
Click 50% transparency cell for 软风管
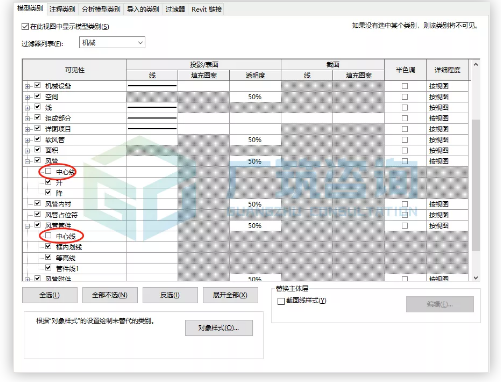pos(255,140)
